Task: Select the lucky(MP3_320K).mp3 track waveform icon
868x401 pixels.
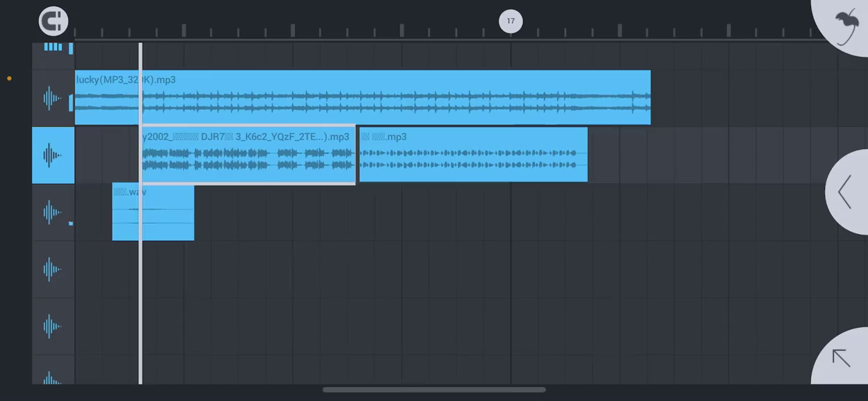Action: point(52,98)
